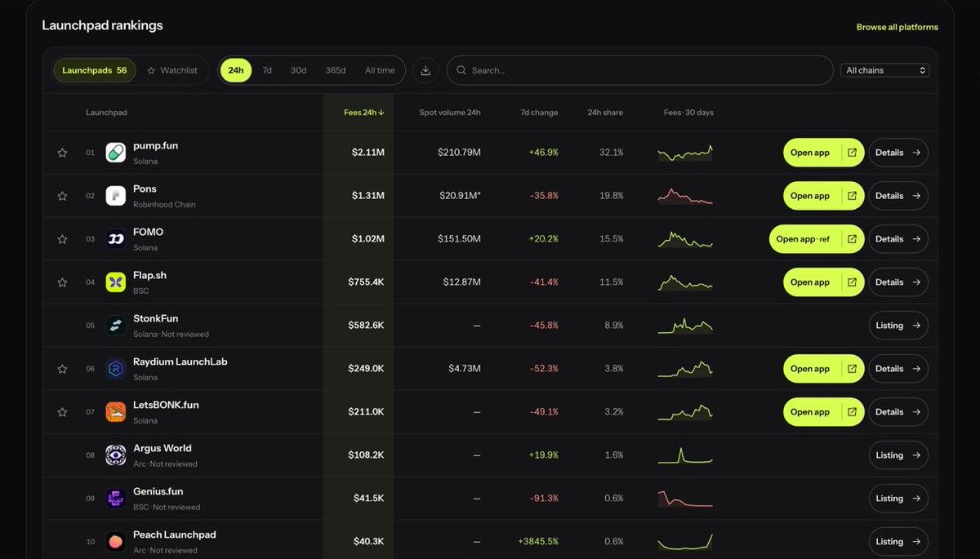The image size is (980, 559).
Task: Click the external link icon for pump.fun
Action: 852,153
